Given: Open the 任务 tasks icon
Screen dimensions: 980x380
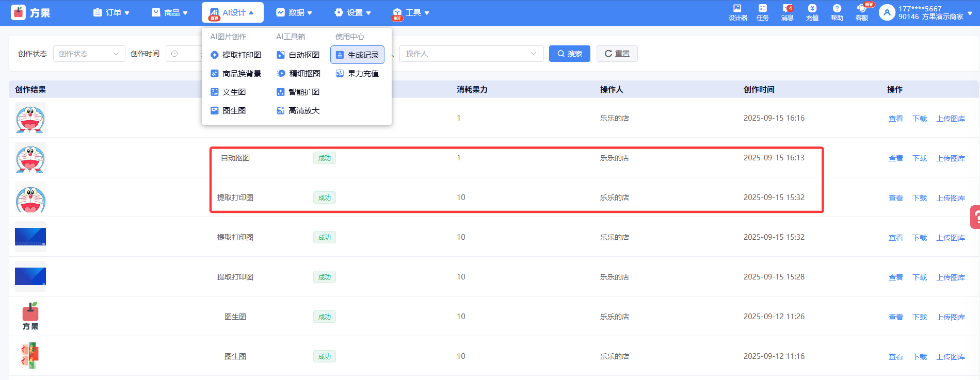Looking at the screenshot, I should click(762, 12).
